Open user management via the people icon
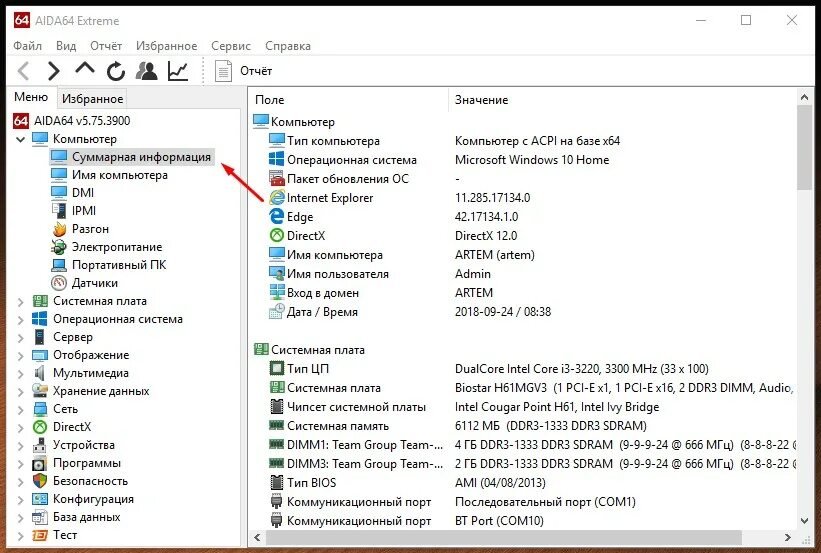 (x=147, y=71)
